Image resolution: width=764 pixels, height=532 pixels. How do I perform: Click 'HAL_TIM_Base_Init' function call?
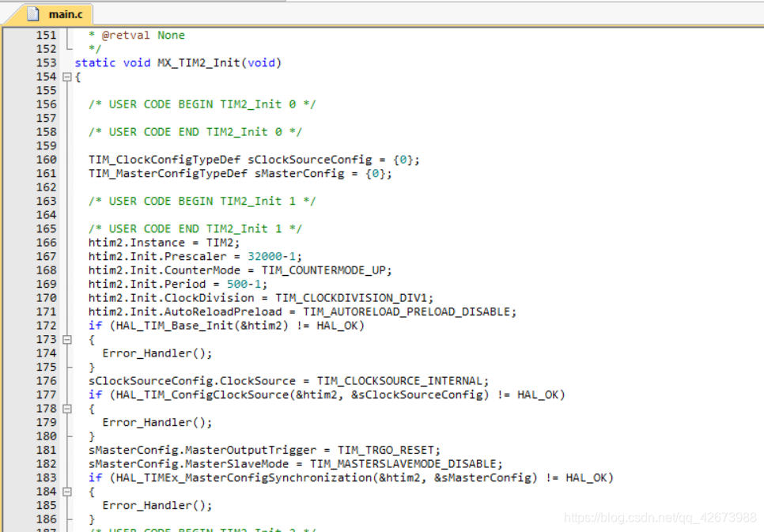[175, 326]
